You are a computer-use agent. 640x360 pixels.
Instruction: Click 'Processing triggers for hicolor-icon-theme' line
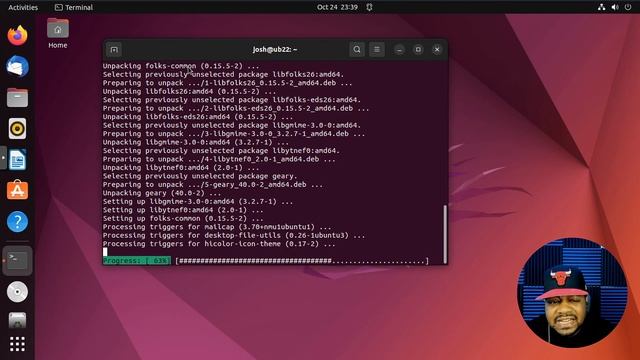pyautogui.click(x=219, y=244)
